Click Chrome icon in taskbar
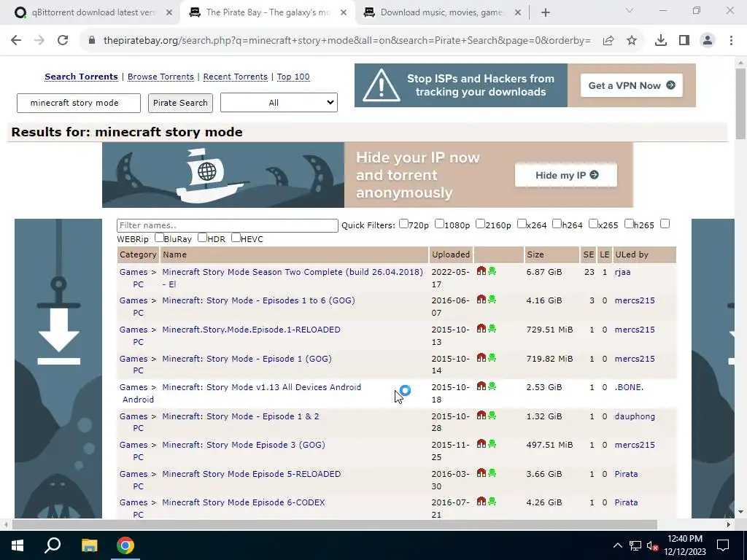The width and height of the screenshot is (747, 560). pyautogui.click(x=125, y=545)
